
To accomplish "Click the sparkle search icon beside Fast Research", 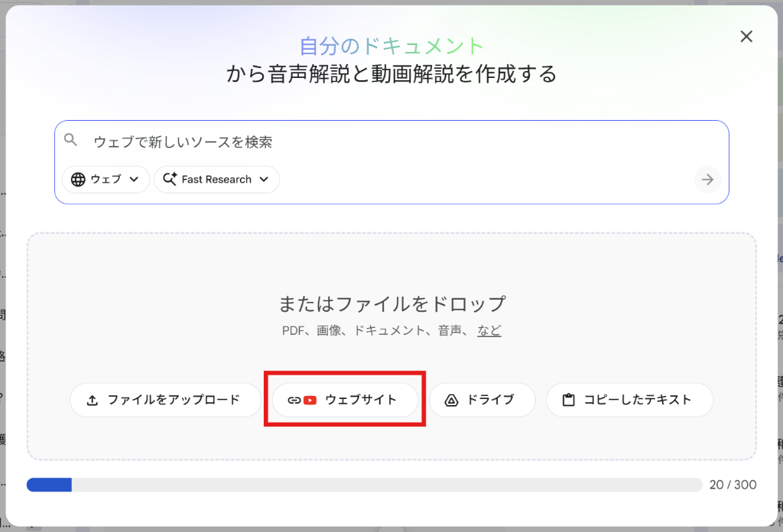I will [x=170, y=179].
